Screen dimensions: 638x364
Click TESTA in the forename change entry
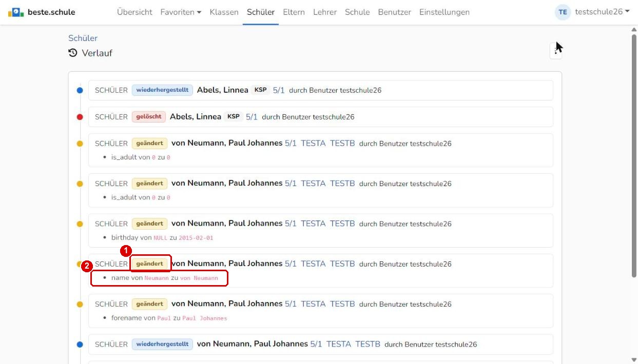[313, 304]
